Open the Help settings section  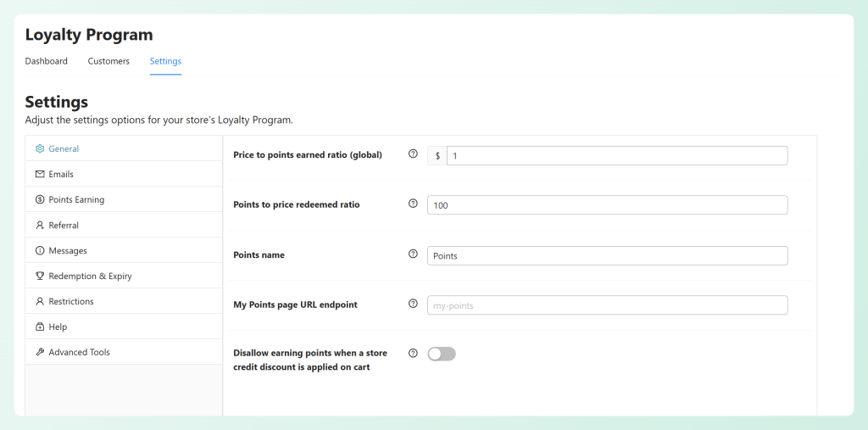(58, 327)
